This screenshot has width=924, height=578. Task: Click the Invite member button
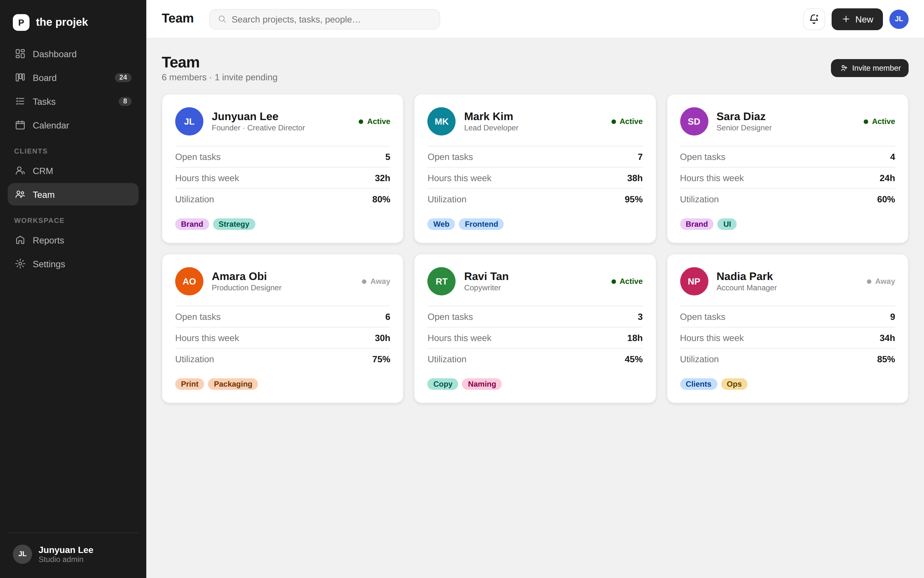click(x=869, y=68)
